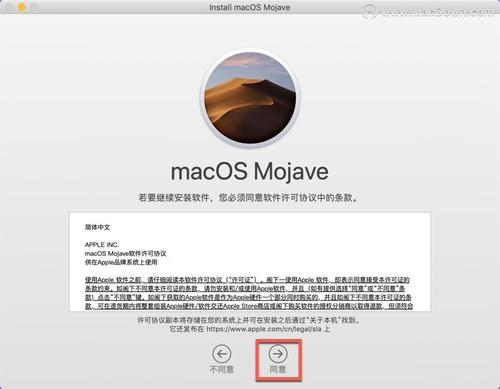Click the 供在Apple品牌系统上使用 line

[x=121, y=262]
